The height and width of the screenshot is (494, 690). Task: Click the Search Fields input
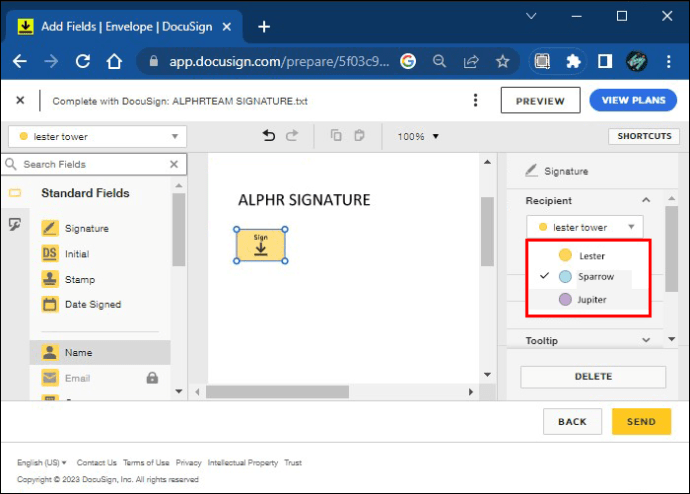click(x=94, y=164)
